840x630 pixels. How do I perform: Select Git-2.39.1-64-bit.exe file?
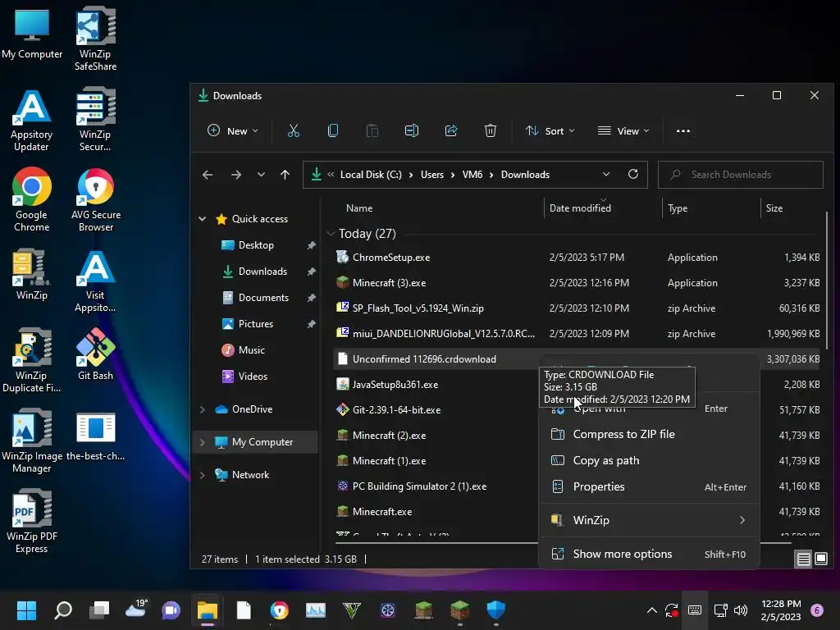pyautogui.click(x=396, y=410)
